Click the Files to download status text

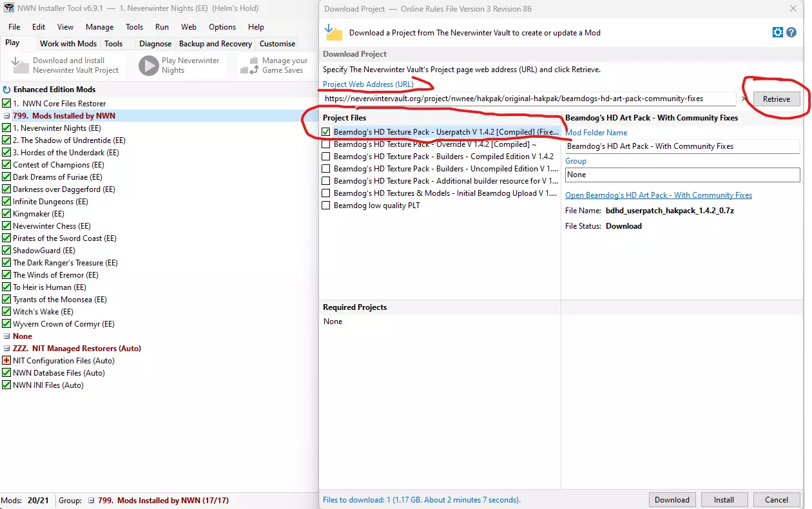[x=421, y=500]
